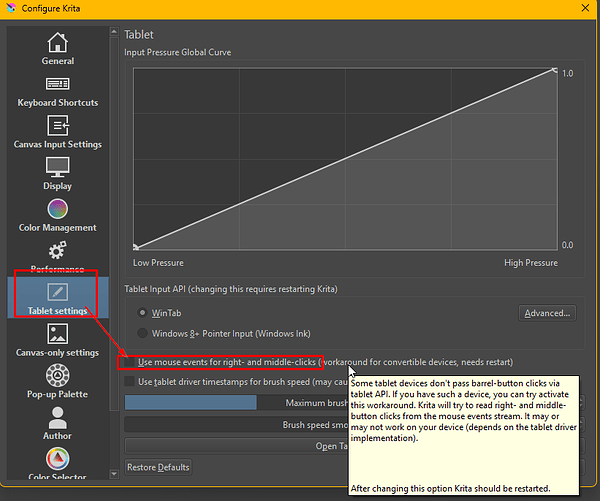The height and width of the screenshot is (501, 600).
Task: Select Tablet settings in sidebar
Action: click(57, 298)
